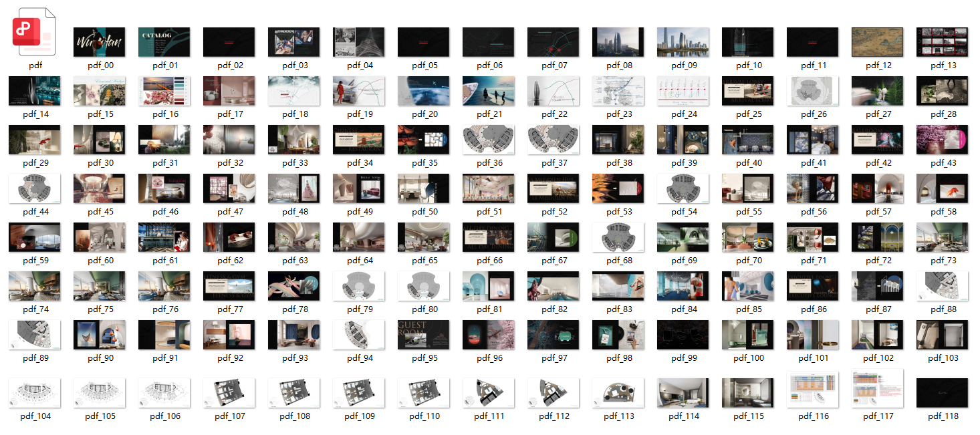This screenshot has height=435, width=980.
Task: Click the file name label pdf_56
Action: (813, 212)
